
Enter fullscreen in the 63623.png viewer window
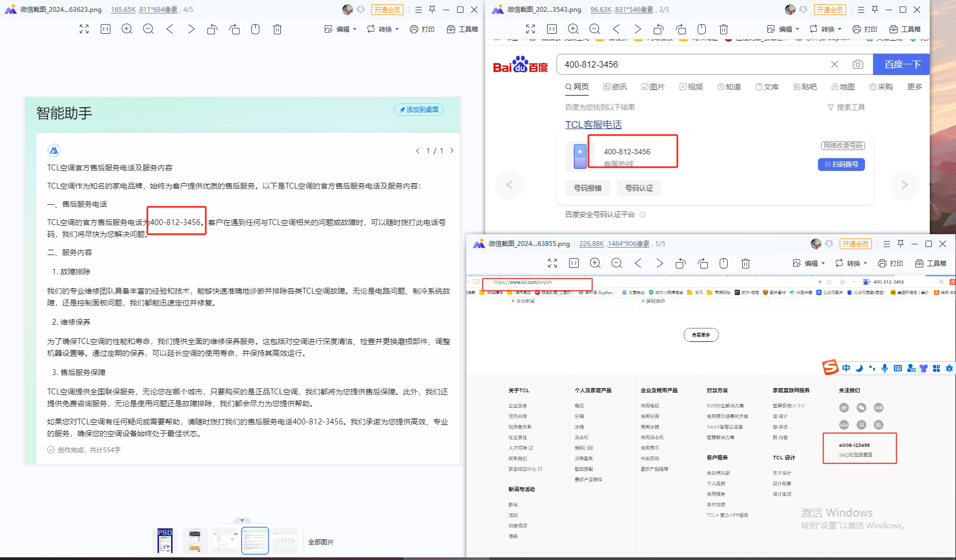pyautogui.click(x=84, y=29)
